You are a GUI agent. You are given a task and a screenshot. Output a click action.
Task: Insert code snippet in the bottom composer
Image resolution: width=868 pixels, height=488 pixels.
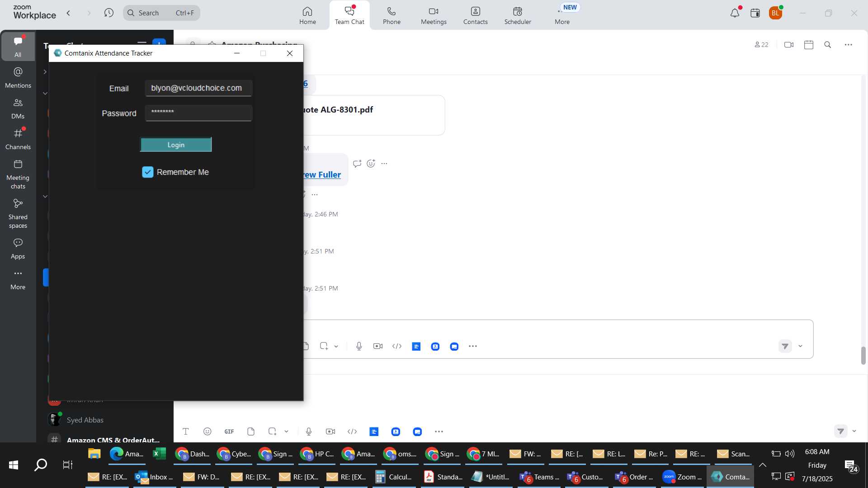[352, 432]
